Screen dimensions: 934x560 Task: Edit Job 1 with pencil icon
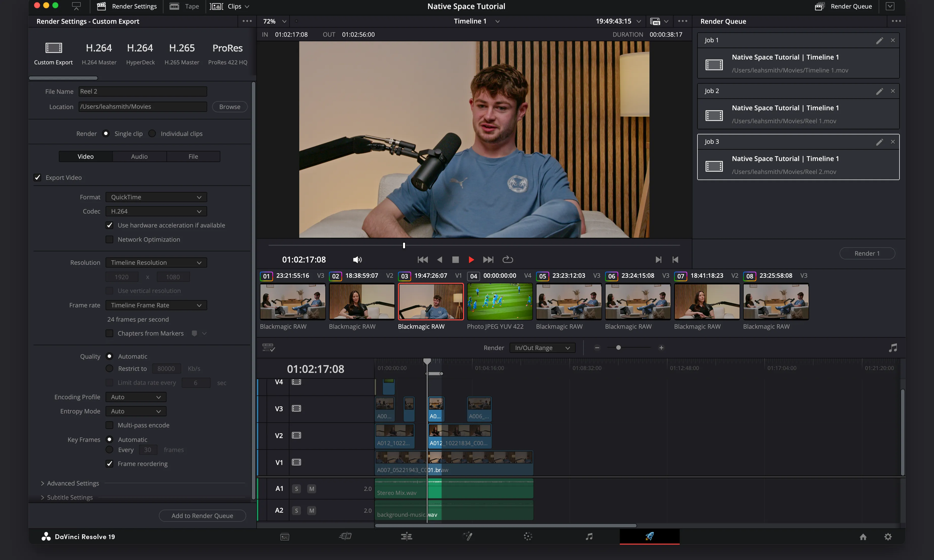coord(879,40)
